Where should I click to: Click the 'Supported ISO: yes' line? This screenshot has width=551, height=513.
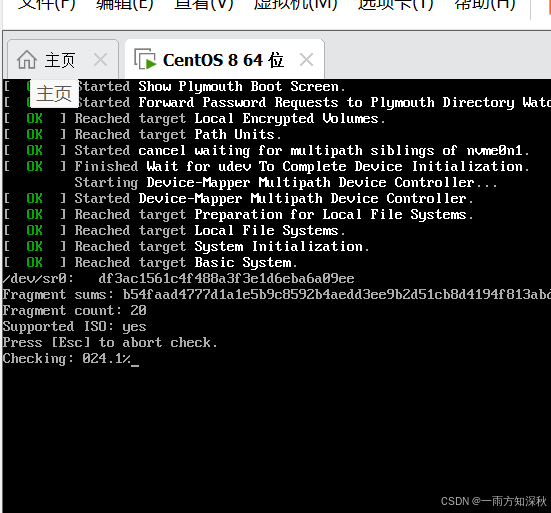[x=74, y=327]
